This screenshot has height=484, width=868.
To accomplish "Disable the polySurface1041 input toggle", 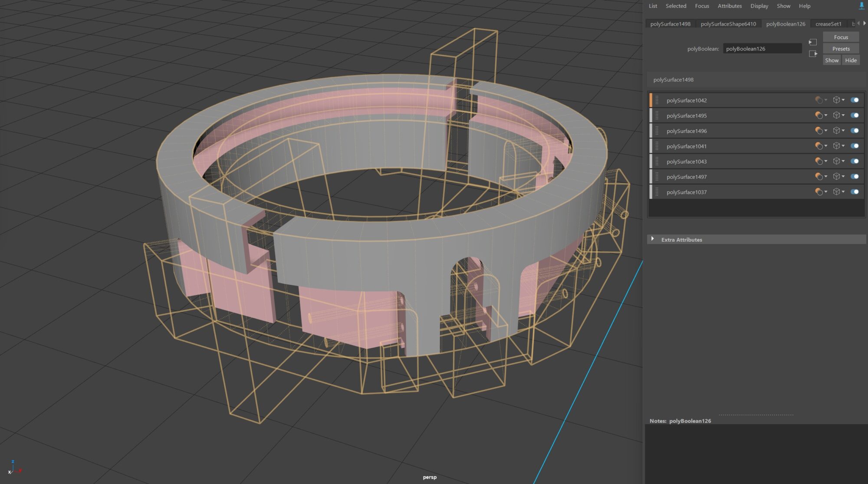I will 855,146.
